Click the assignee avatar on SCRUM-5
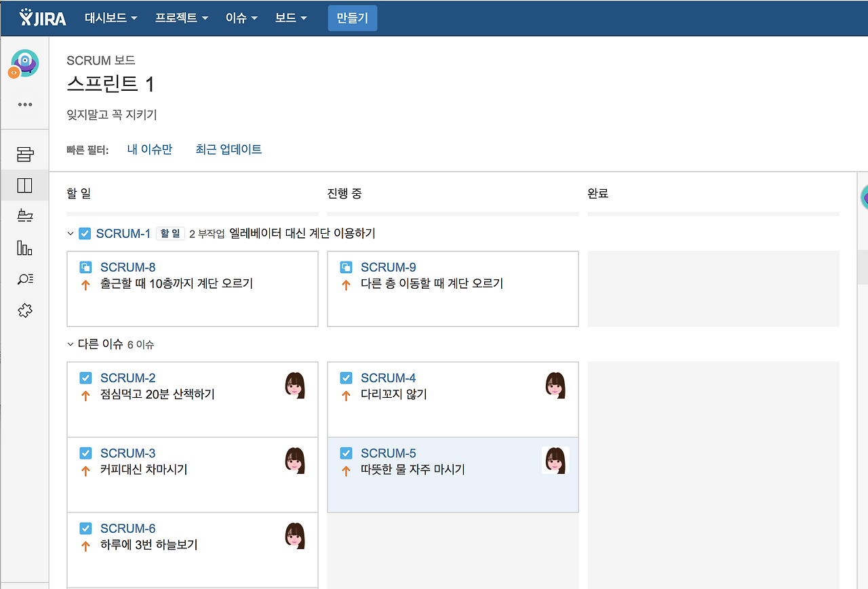The image size is (868, 589). pyautogui.click(x=555, y=460)
